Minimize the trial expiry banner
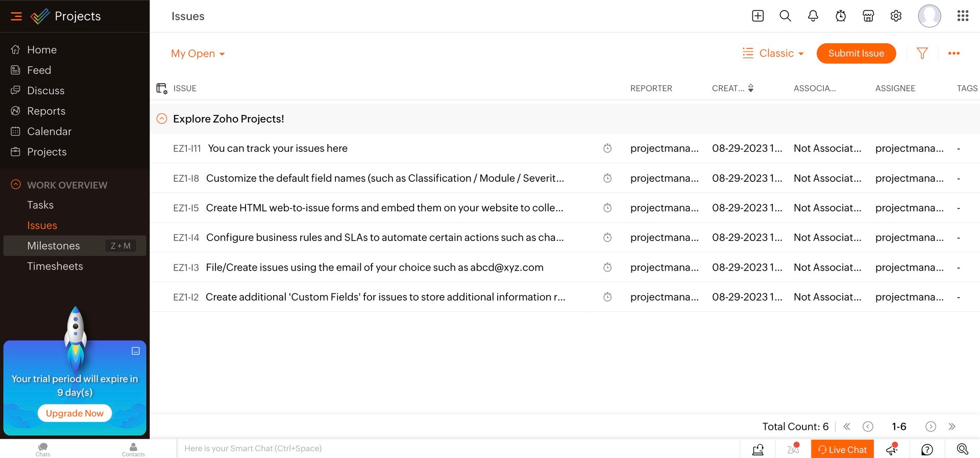This screenshot has width=980, height=458. (136, 351)
